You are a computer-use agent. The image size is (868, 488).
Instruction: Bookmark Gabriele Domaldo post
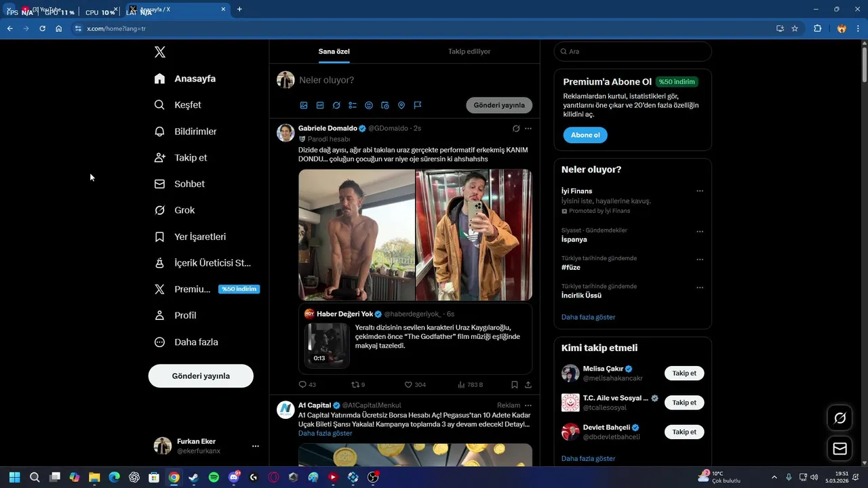(x=515, y=384)
